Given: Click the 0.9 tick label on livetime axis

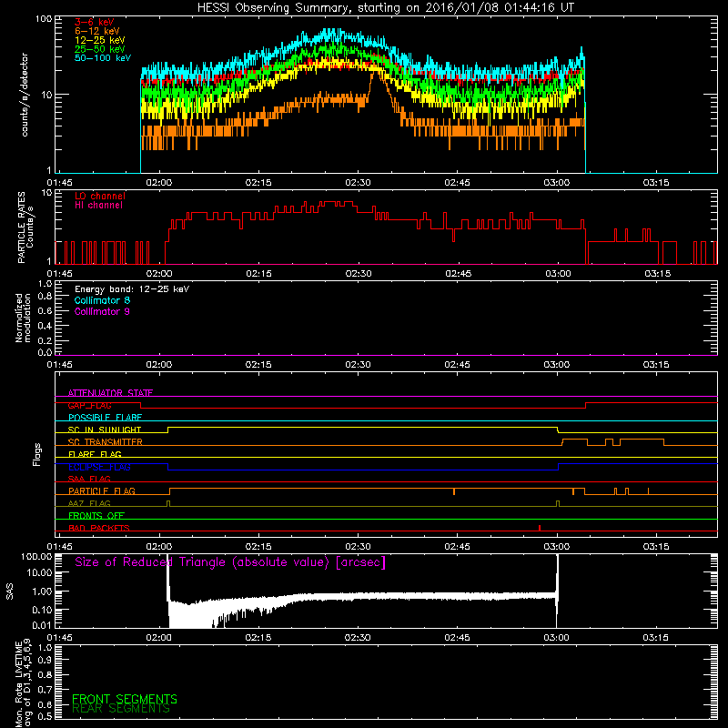Looking at the screenshot, I should [x=45, y=661].
